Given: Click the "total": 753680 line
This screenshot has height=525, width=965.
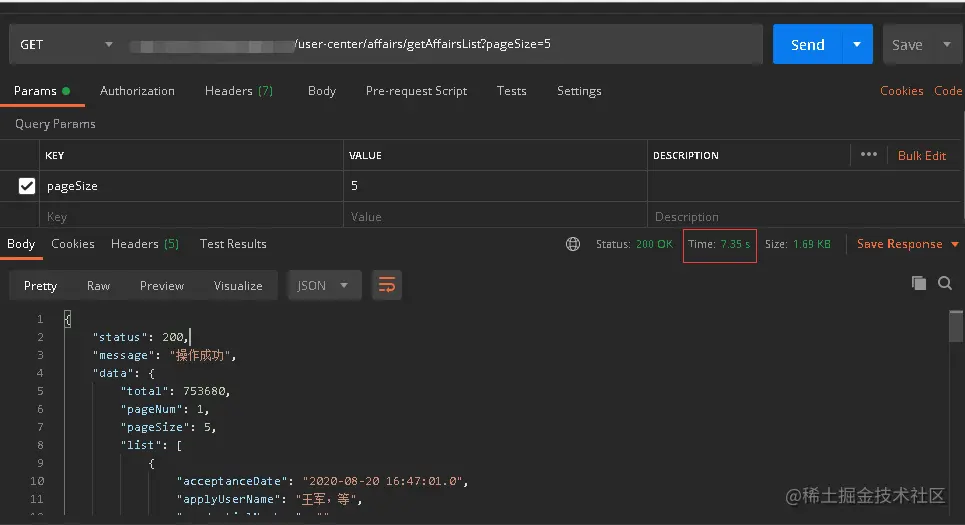Looking at the screenshot, I should (175, 391).
